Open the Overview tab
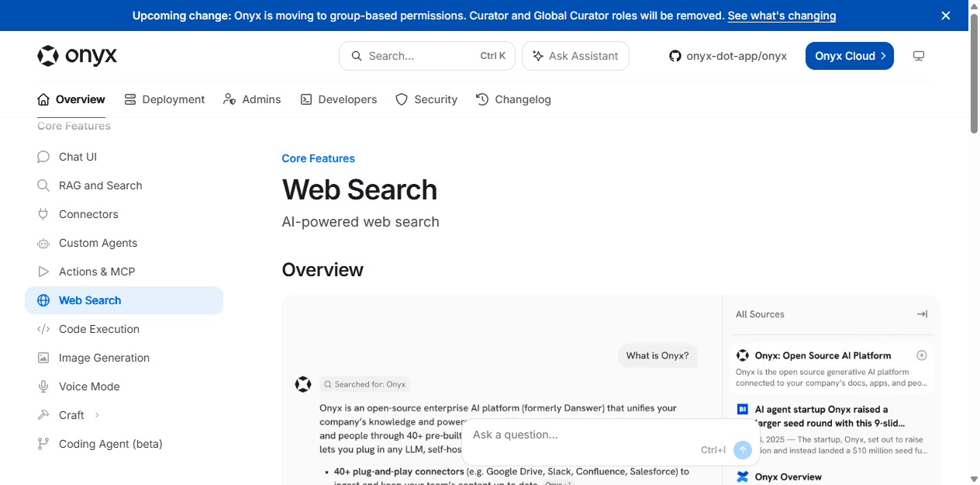 (x=71, y=99)
